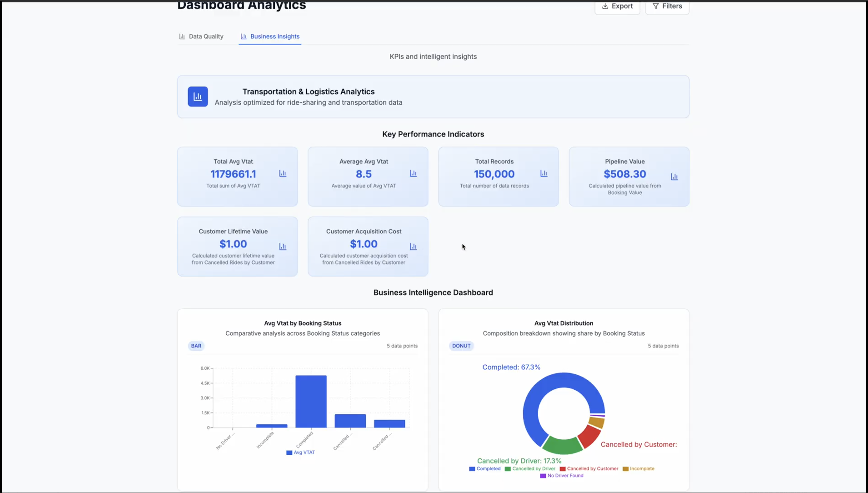Click the 'Avg Vtat Distribution' title
Image resolution: width=868 pixels, height=493 pixels.
[x=564, y=323]
